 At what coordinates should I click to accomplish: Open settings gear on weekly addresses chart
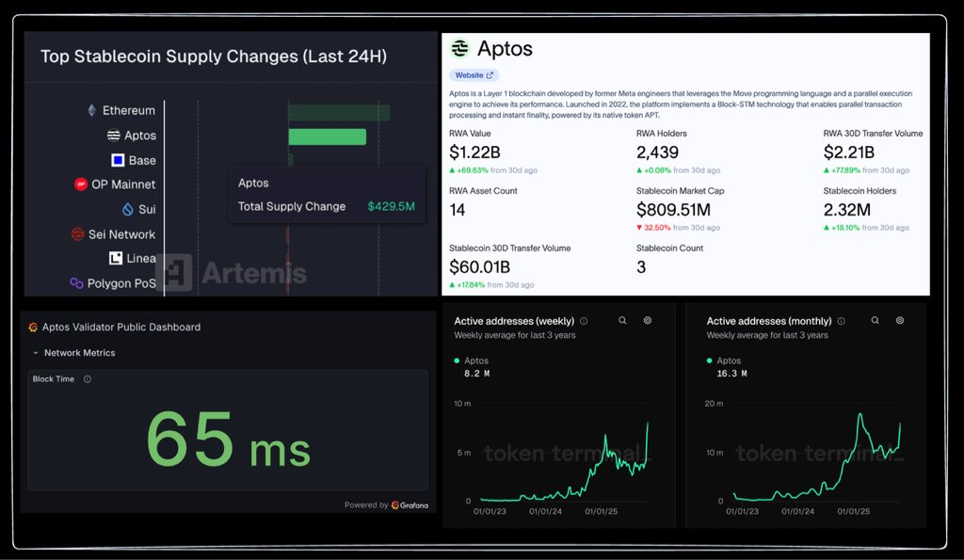[648, 320]
